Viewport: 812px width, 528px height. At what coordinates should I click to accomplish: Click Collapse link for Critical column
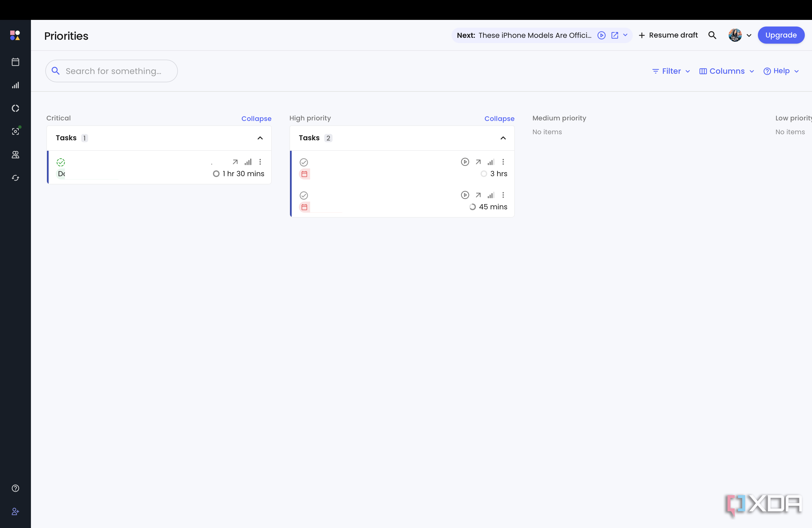[x=256, y=119]
